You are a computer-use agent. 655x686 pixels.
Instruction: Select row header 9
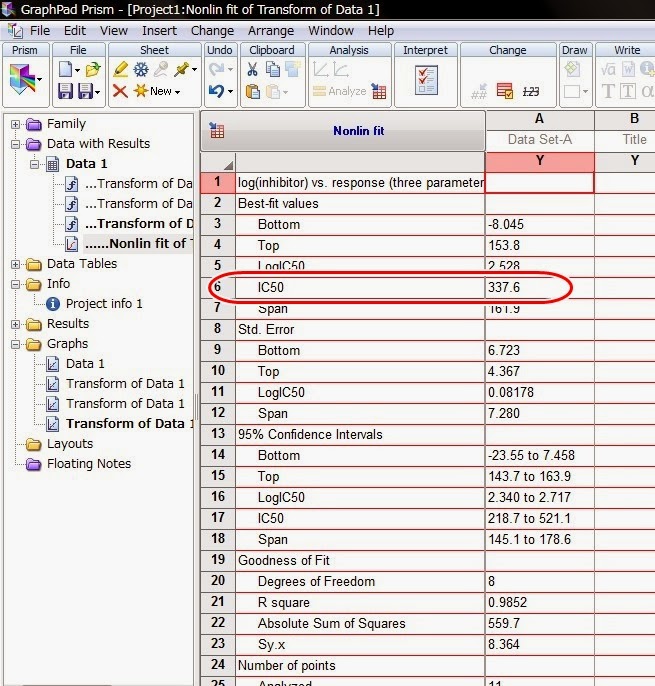pos(218,350)
